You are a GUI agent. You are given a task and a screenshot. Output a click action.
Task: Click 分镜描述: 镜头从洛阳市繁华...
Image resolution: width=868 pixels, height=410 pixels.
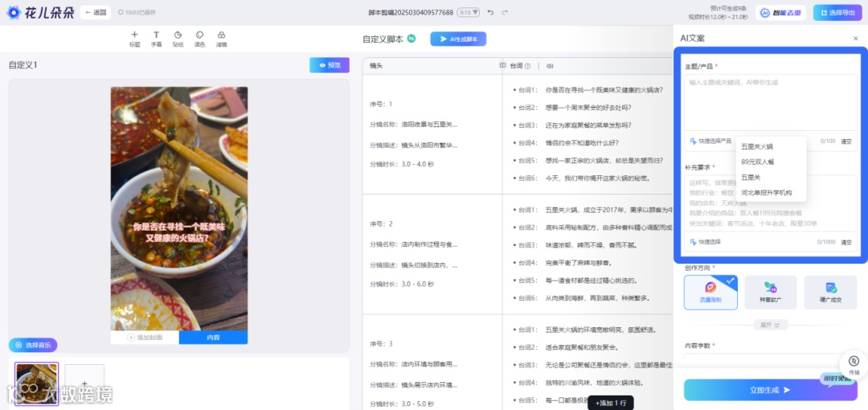click(414, 146)
